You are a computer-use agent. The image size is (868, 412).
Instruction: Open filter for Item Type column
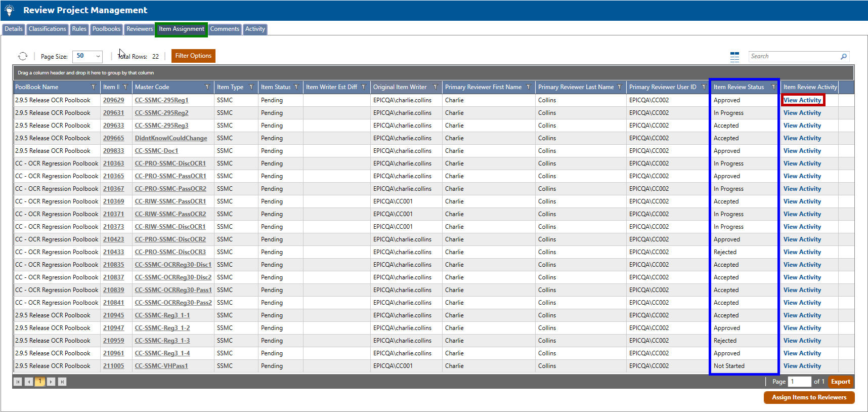point(251,87)
